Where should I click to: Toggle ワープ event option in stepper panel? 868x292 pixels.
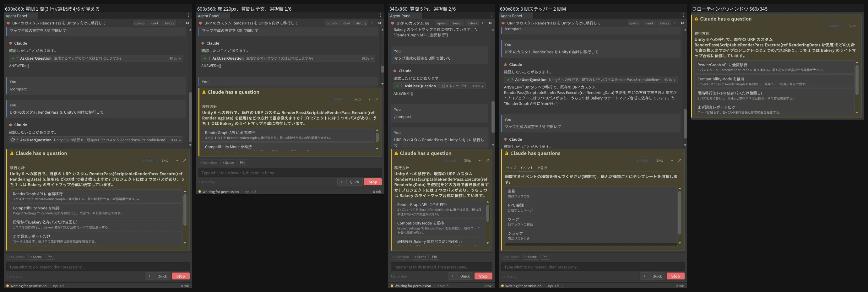coord(591,222)
